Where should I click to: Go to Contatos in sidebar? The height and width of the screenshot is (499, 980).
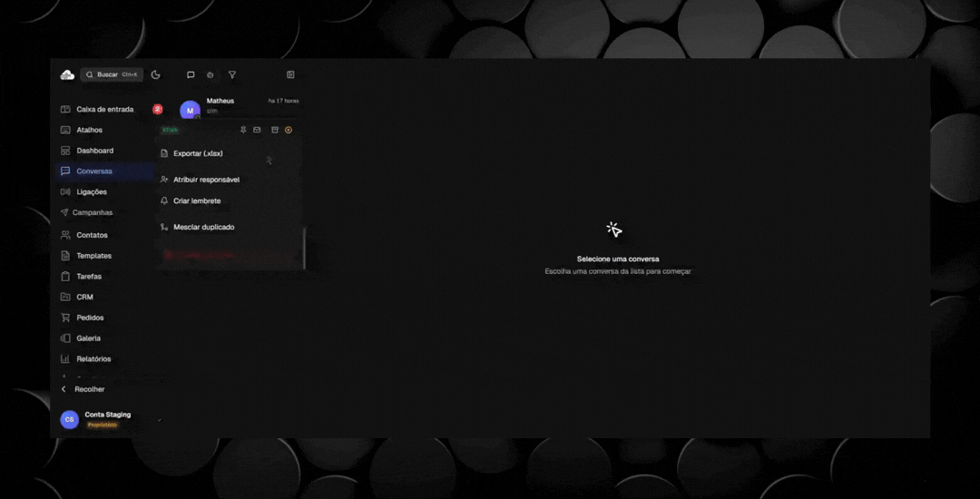(x=105, y=235)
